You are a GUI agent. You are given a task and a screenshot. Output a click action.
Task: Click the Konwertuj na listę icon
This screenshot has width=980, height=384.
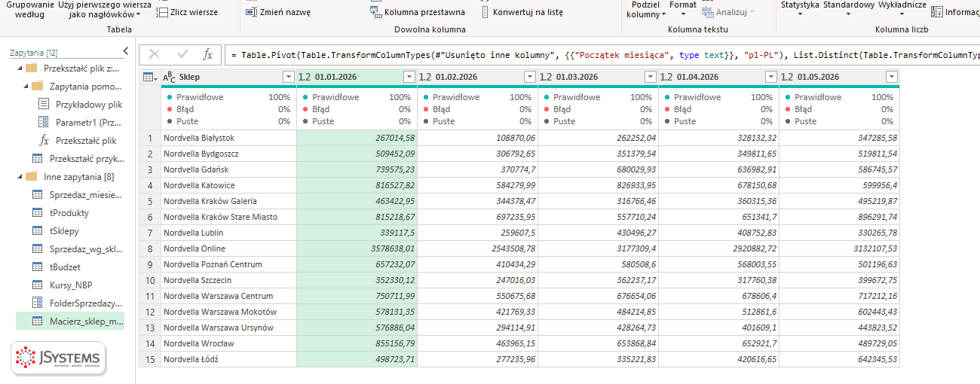pos(485,12)
